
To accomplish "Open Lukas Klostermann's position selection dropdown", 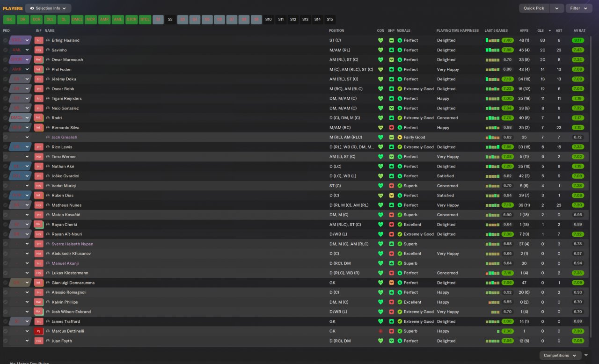I will pyautogui.click(x=27, y=273).
